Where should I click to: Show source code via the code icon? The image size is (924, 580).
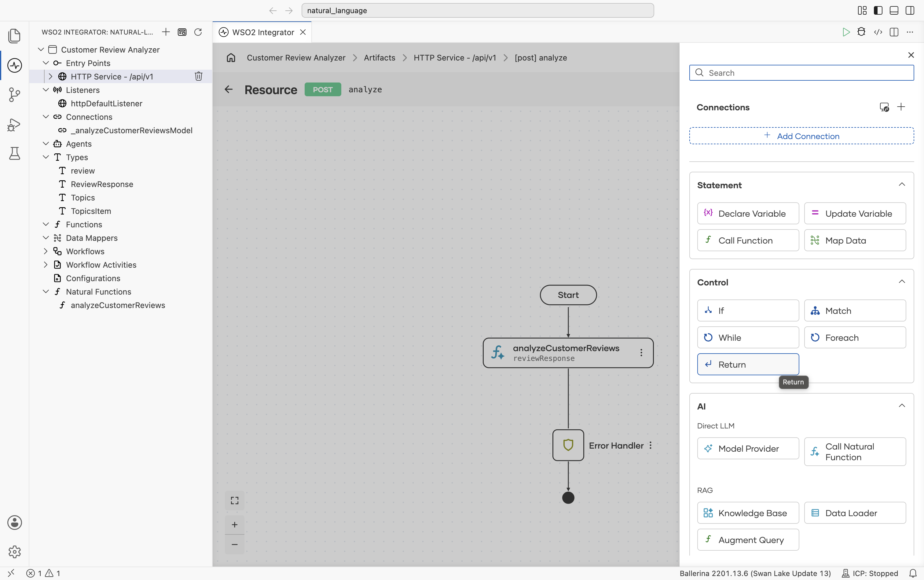878,32
